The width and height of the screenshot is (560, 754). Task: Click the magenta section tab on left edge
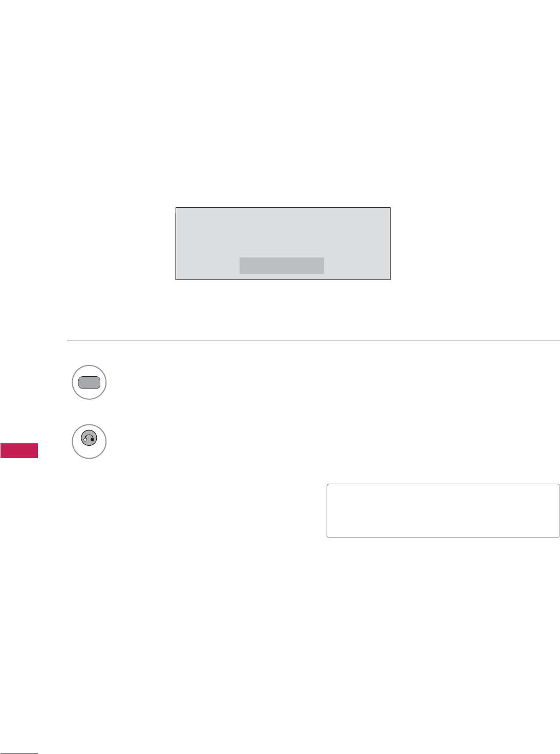coord(19,451)
